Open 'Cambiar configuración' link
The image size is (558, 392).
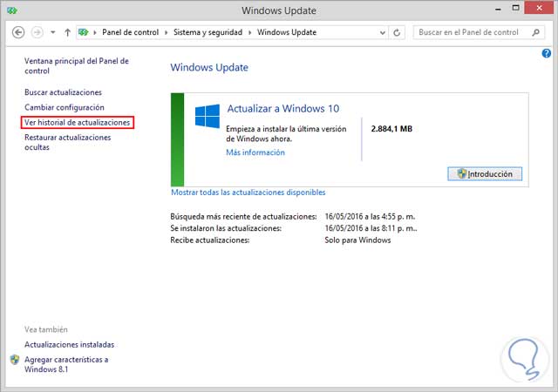pos(65,107)
